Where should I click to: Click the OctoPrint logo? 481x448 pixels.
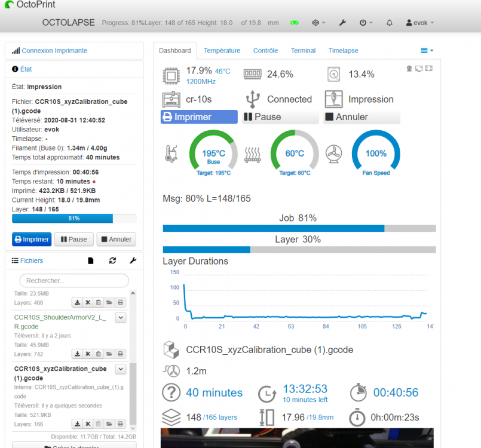point(30,4)
